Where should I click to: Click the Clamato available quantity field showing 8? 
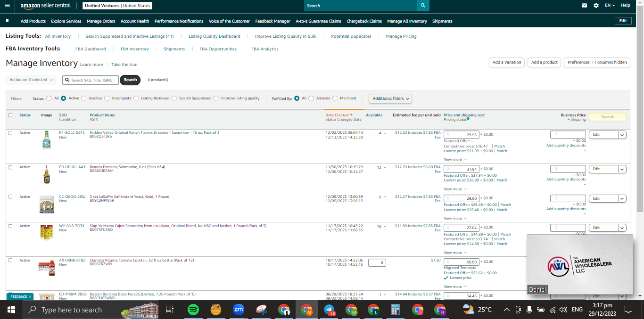[377, 262]
